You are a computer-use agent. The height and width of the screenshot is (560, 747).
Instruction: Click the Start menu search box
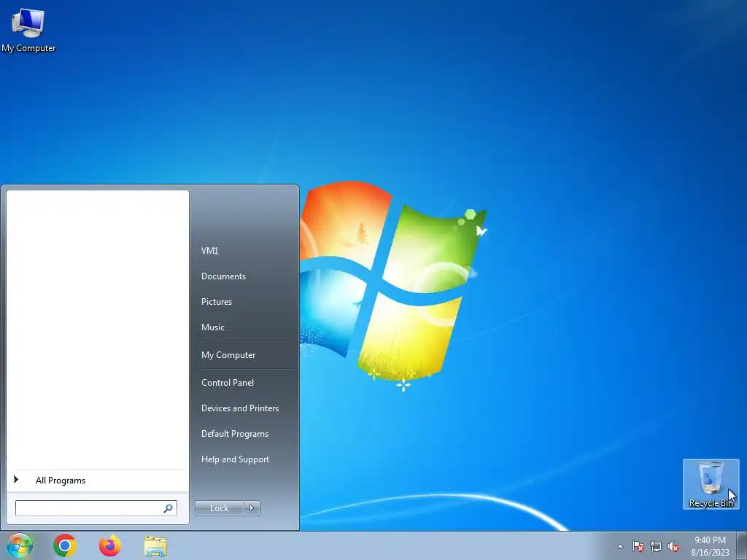[96, 508]
